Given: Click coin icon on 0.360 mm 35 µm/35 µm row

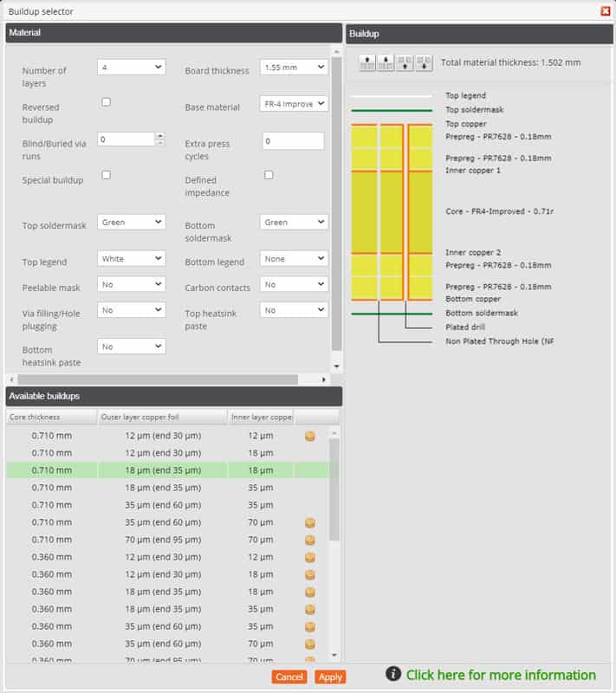Looking at the screenshot, I should click(310, 626).
